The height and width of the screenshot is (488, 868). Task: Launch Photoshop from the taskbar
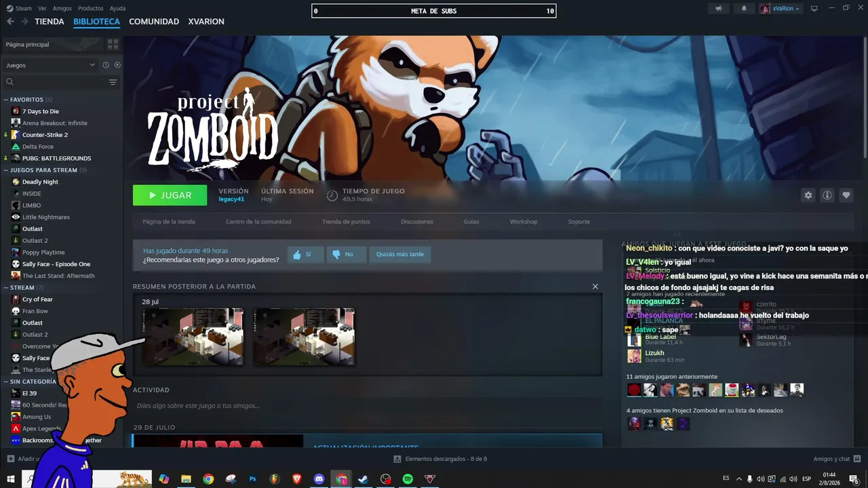(x=253, y=479)
